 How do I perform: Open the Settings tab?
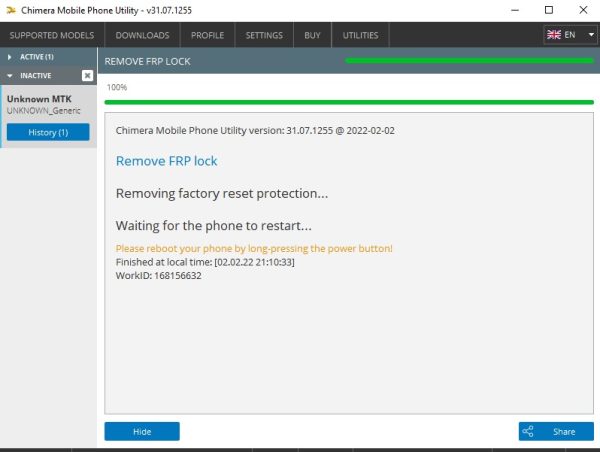click(x=264, y=35)
